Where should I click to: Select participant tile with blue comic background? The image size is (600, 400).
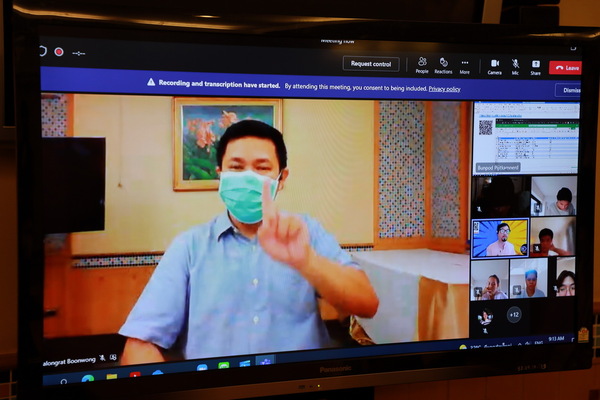tap(499, 238)
